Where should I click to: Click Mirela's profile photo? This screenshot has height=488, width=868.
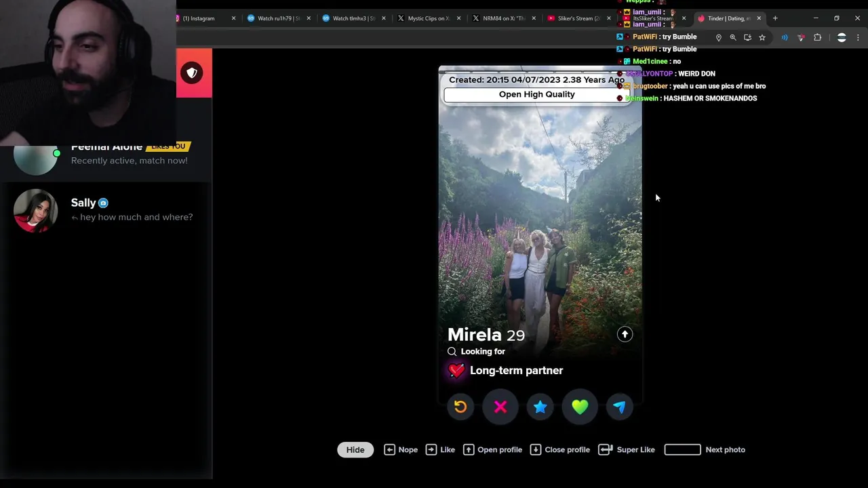(x=540, y=217)
